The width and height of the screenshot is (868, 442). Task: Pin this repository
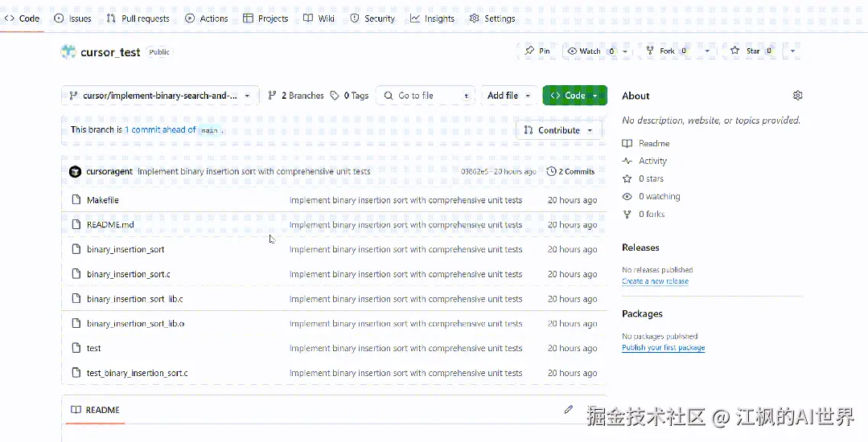537,51
